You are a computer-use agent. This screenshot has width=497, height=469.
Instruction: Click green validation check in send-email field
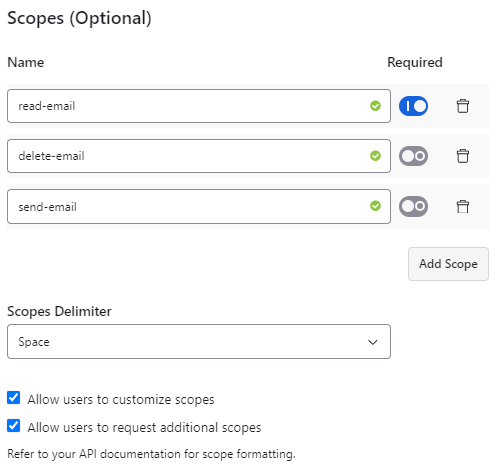(375, 206)
